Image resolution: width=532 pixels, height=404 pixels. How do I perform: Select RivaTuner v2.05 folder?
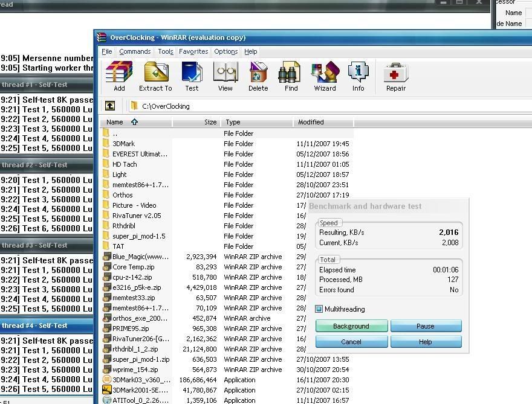point(137,216)
